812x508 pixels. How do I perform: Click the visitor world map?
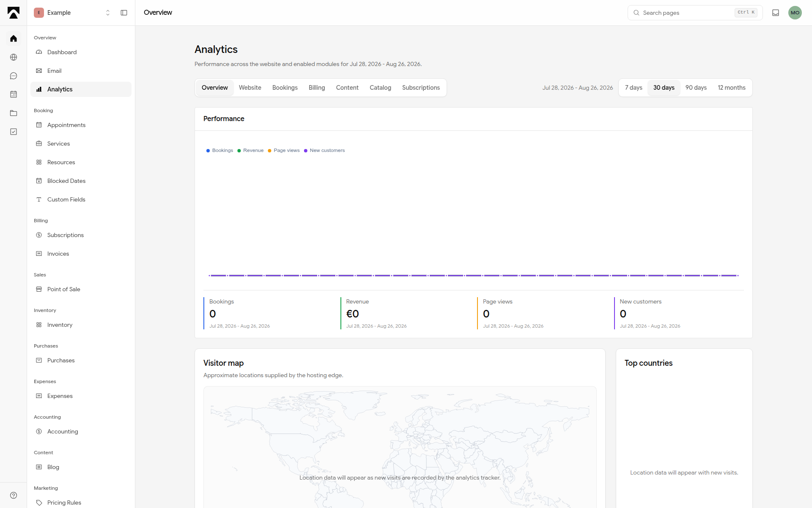(400, 447)
